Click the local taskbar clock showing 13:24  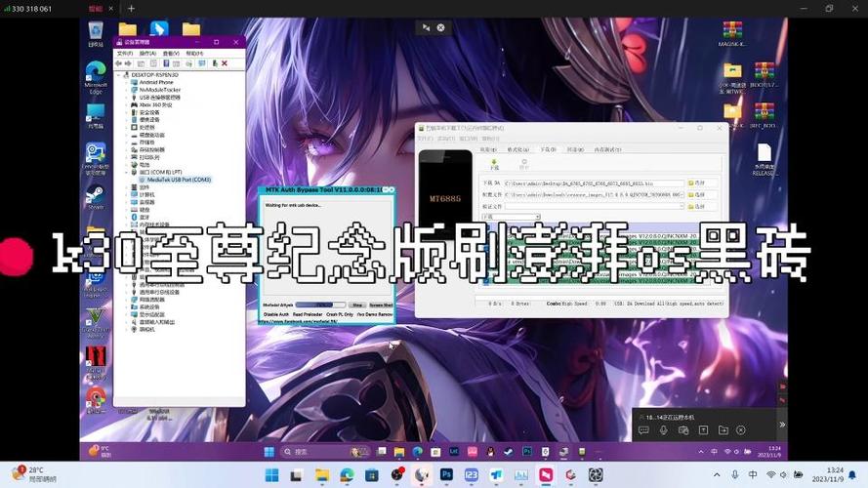pyautogui.click(x=828, y=474)
